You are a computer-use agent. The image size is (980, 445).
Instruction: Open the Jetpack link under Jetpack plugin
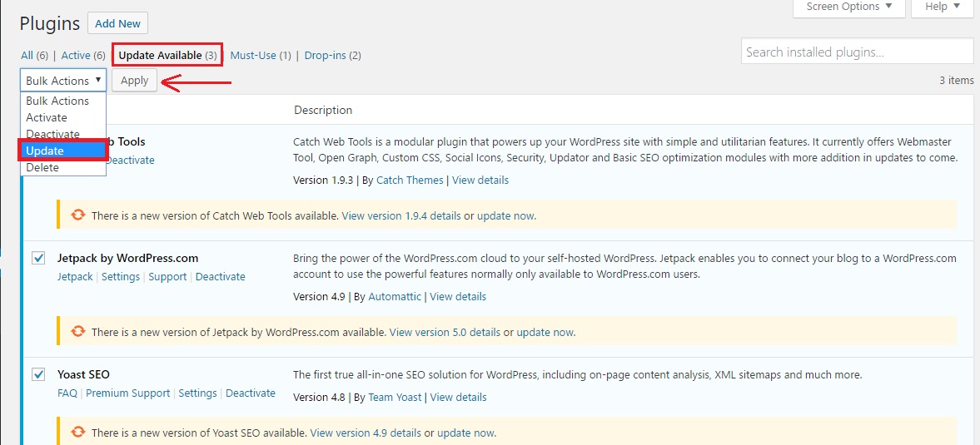[x=75, y=276]
